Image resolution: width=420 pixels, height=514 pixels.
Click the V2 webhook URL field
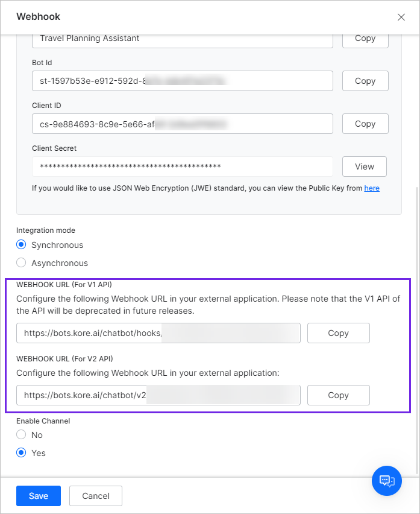(158, 395)
